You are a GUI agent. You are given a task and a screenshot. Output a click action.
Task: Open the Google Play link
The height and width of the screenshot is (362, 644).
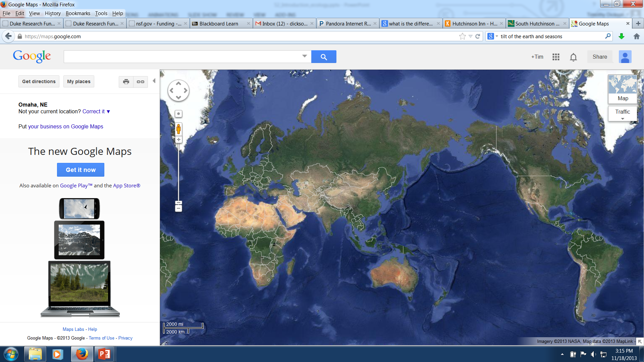[x=76, y=186]
